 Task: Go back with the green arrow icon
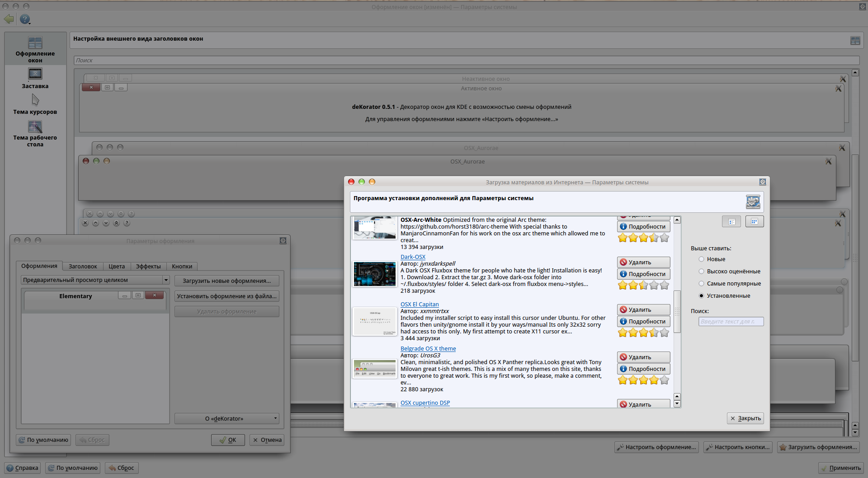pos(9,19)
